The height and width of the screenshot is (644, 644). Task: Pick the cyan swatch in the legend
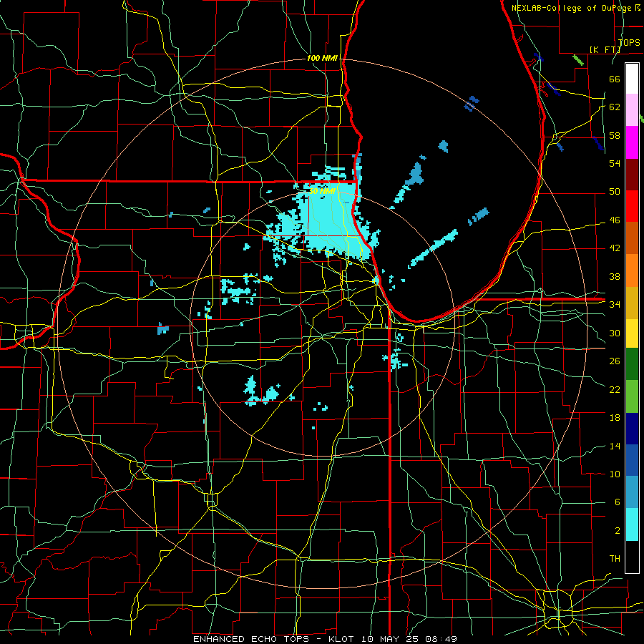[x=632, y=525]
